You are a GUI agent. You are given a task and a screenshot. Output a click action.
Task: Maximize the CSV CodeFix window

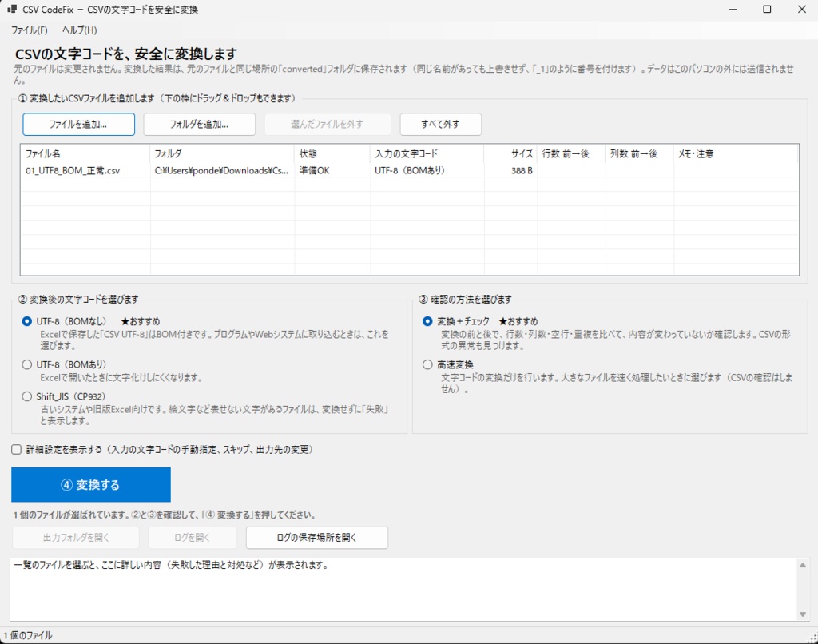767,10
